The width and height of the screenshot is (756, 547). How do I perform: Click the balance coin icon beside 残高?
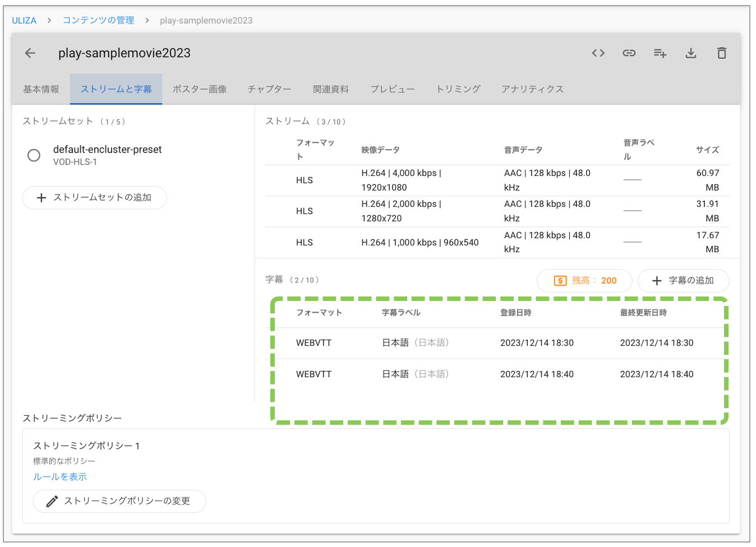click(560, 281)
